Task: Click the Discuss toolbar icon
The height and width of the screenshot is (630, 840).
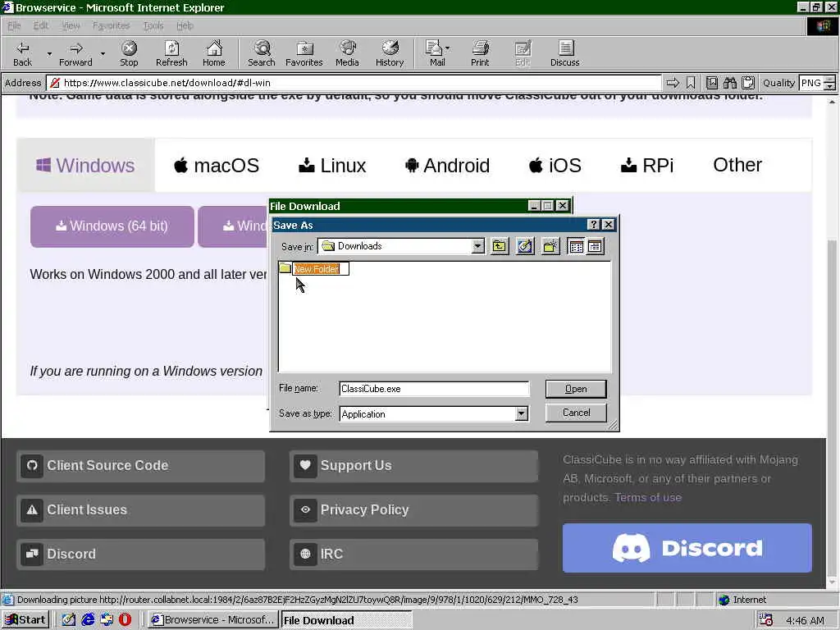Action: (x=564, y=53)
